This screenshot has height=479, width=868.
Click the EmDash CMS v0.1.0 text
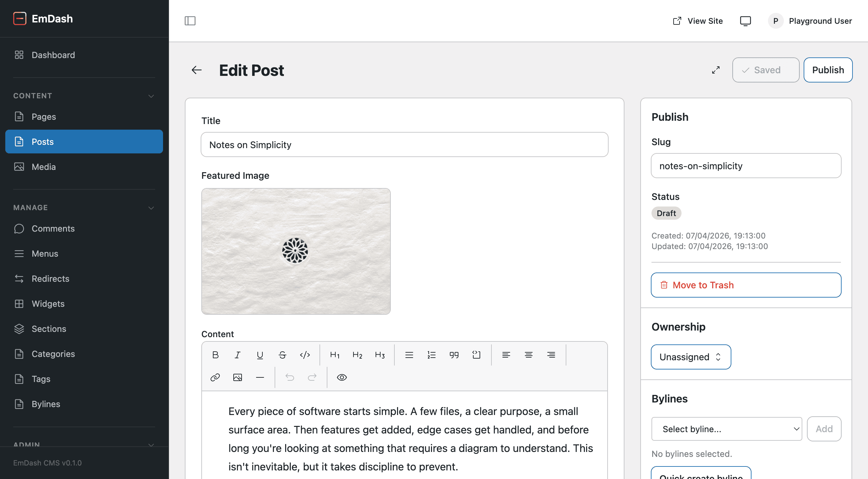(47, 463)
